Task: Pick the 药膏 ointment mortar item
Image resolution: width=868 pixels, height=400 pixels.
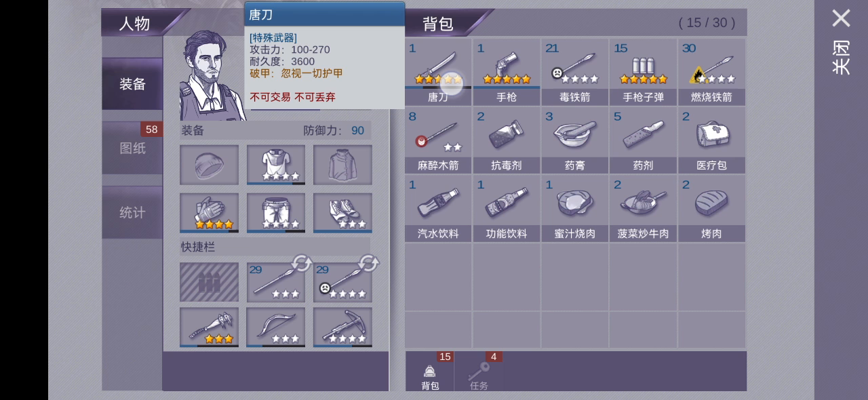Action: [575, 140]
